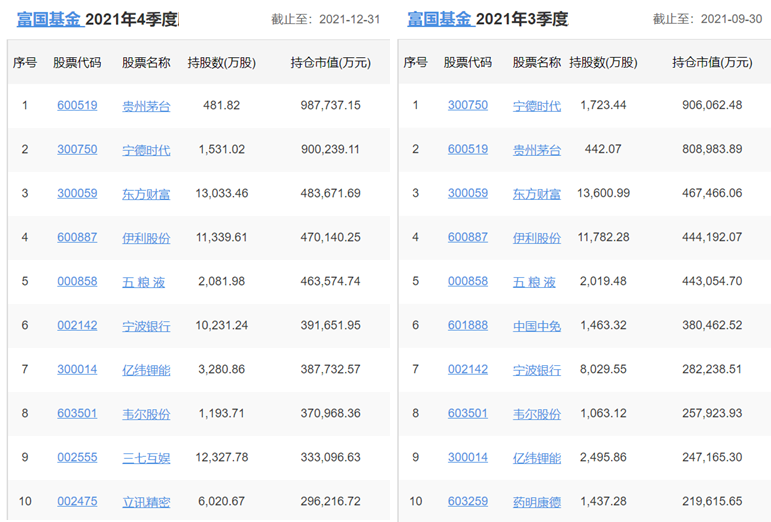Open stock code 002475 link
The height and width of the screenshot is (522, 771).
coord(77,501)
